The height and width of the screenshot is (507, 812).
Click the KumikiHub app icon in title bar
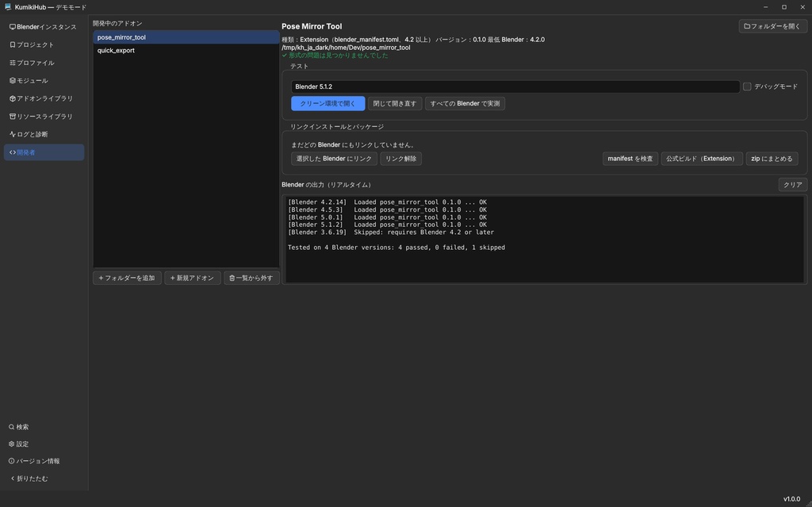(8, 6)
